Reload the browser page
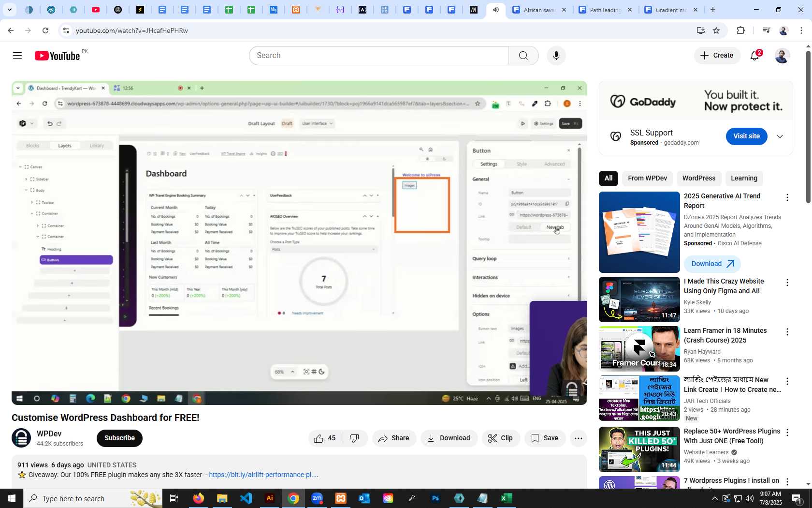This screenshot has width=812, height=508. click(45, 30)
